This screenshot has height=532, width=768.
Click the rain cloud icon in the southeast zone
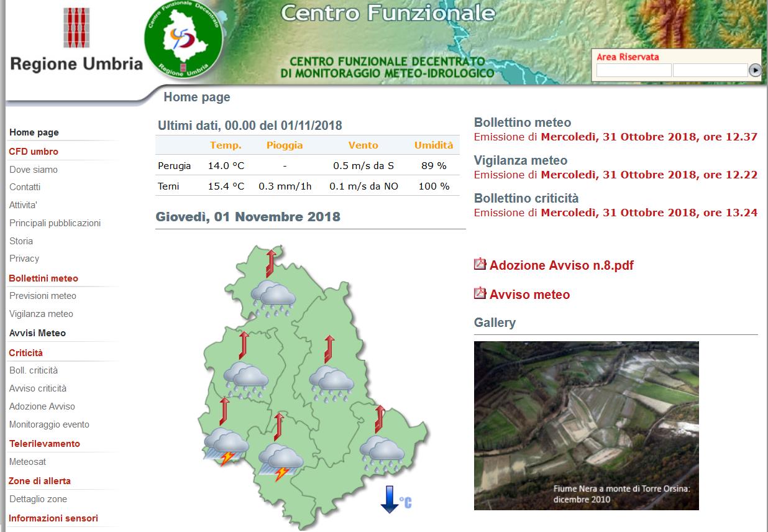[382, 454]
